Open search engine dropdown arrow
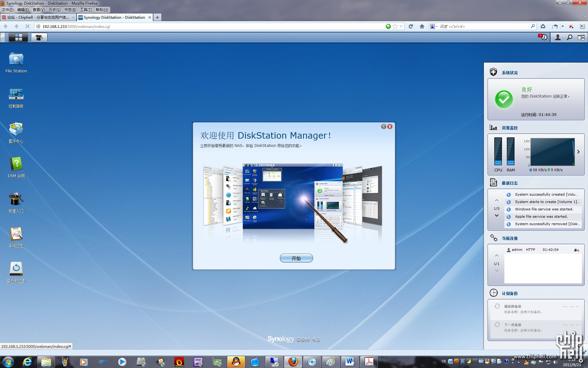Screen dimensions: 588x368 click(x=437, y=26)
